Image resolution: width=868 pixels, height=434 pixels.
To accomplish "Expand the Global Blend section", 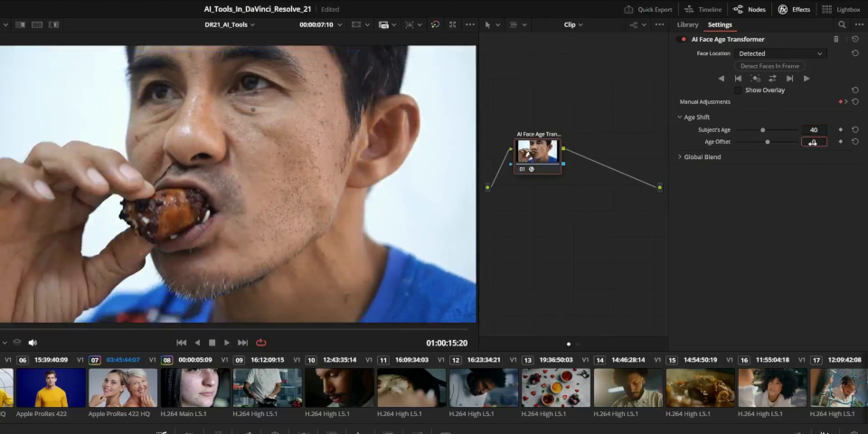I will (681, 157).
